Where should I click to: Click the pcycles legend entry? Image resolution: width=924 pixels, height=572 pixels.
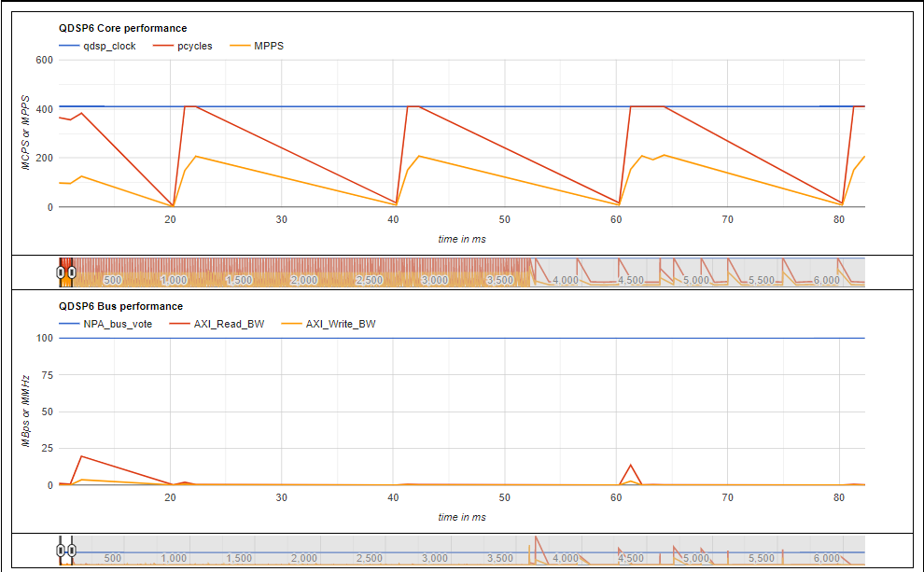(x=183, y=46)
